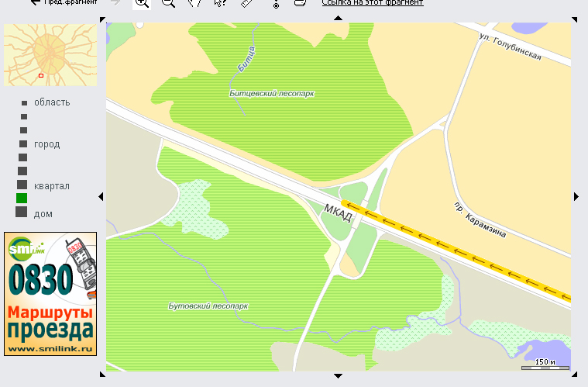Click the дом scale label
The image size is (588, 387).
[x=43, y=214]
